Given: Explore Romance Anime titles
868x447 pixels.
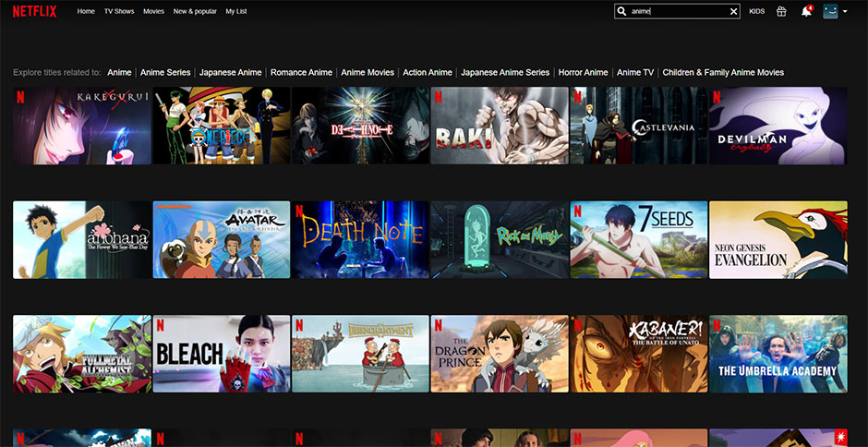Looking at the screenshot, I should [x=301, y=73].
